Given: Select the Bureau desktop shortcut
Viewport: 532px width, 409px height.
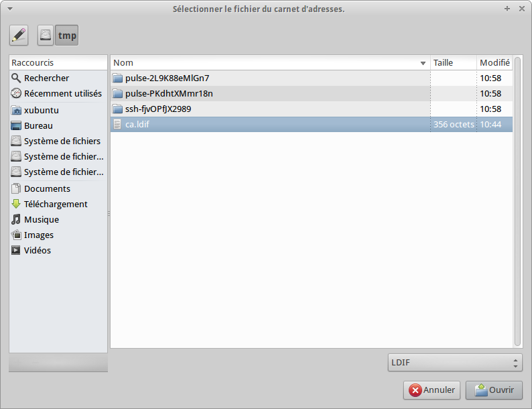Looking at the screenshot, I should coord(38,125).
